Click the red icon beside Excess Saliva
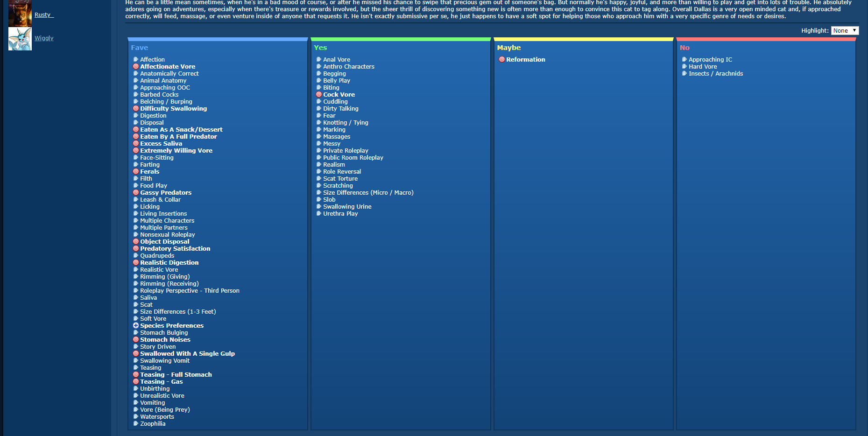The width and height of the screenshot is (868, 436). 136,143
